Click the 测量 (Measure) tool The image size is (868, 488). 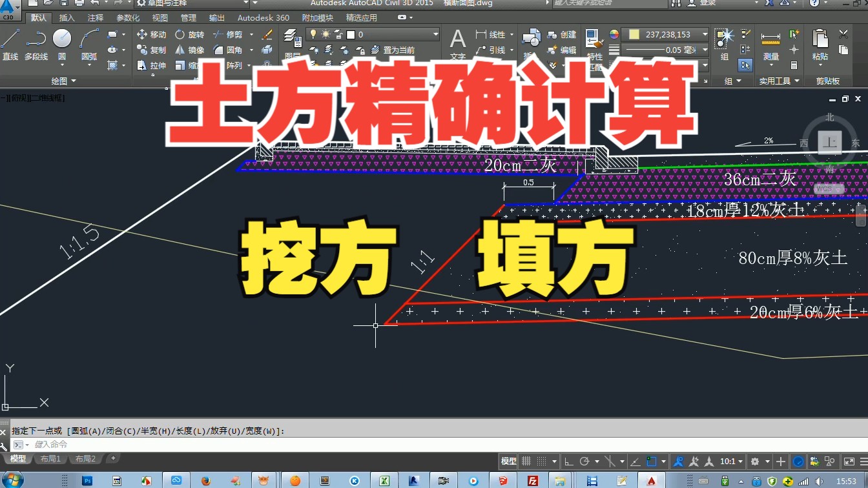pos(770,44)
